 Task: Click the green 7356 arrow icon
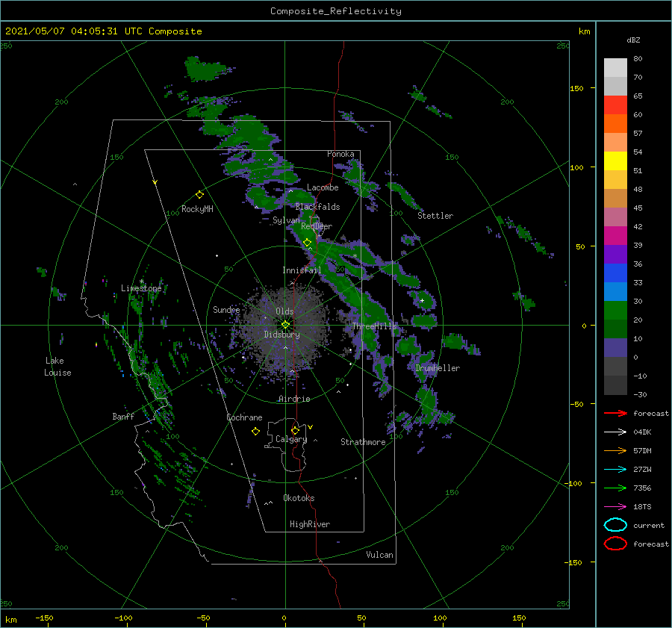click(615, 488)
